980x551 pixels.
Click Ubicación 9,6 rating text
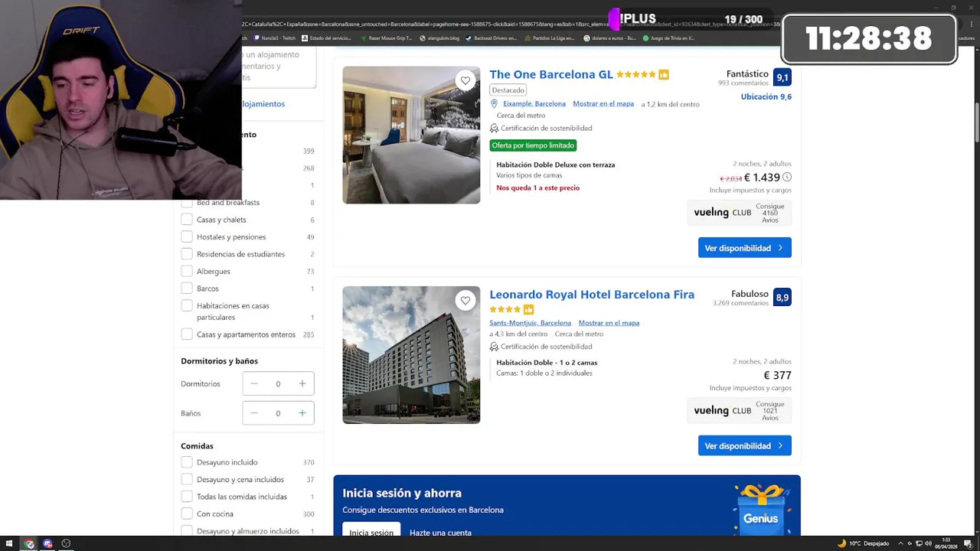click(x=766, y=96)
